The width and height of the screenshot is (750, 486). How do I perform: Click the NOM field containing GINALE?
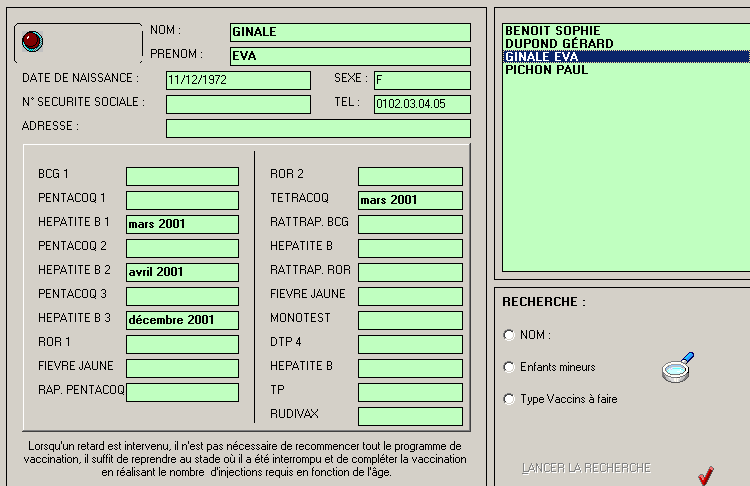pyautogui.click(x=350, y=32)
